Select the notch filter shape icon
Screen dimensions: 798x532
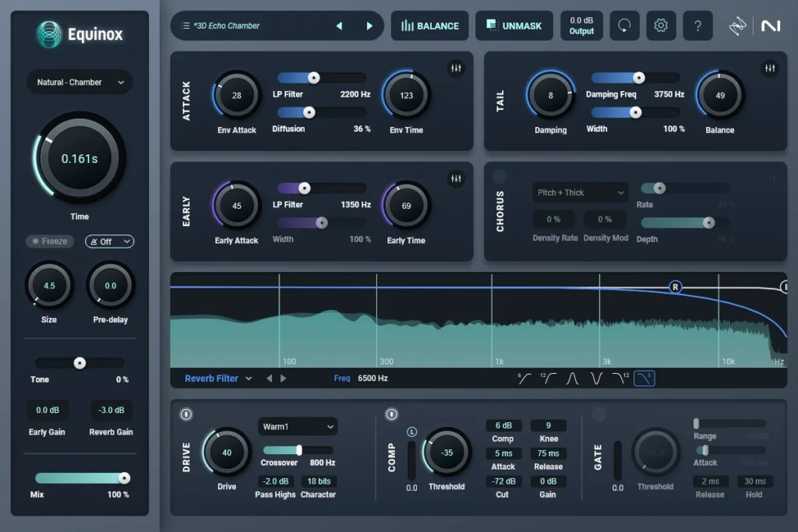[x=596, y=379]
